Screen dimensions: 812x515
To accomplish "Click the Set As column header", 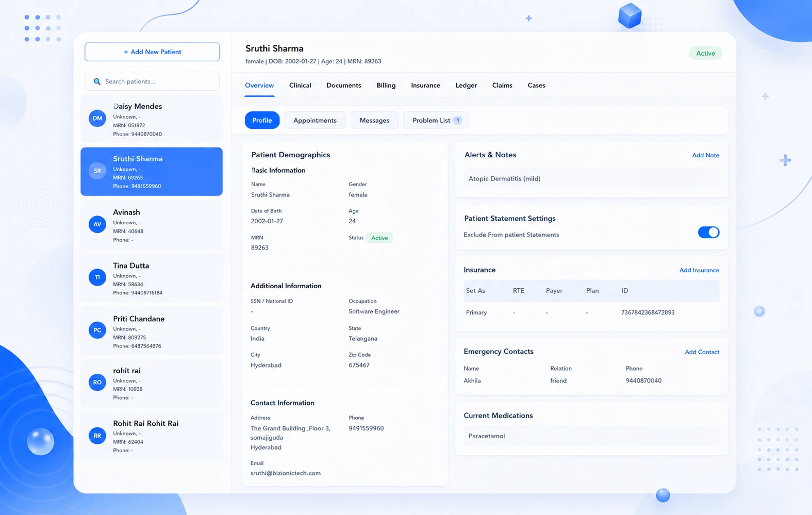I will pyautogui.click(x=475, y=291).
